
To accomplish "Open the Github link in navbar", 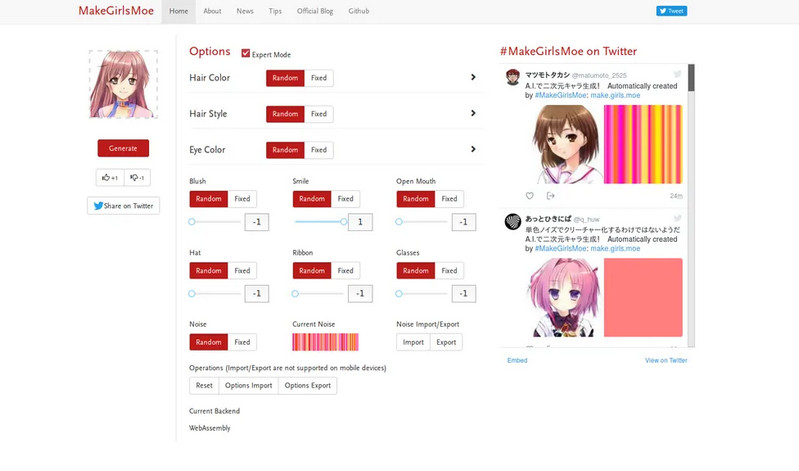I will tap(359, 11).
